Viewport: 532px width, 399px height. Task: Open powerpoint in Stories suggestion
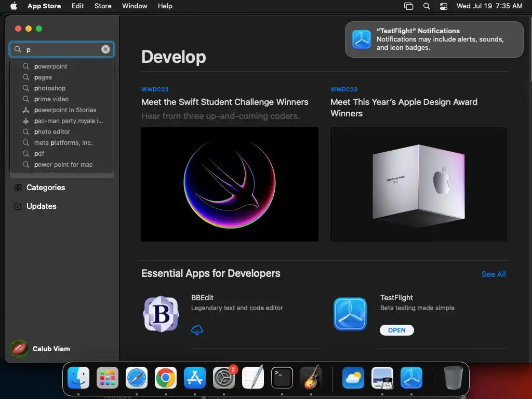[x=62, y=110]
